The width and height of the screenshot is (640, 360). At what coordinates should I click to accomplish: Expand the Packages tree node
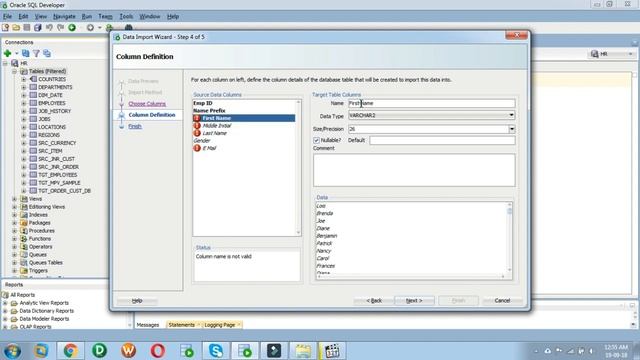[x=15, y=223]
